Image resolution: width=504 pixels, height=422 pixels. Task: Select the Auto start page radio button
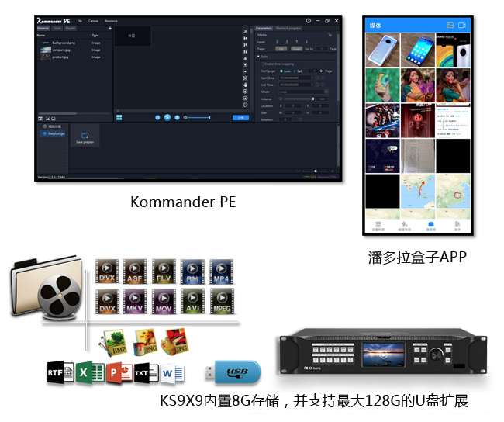[281, 71]
